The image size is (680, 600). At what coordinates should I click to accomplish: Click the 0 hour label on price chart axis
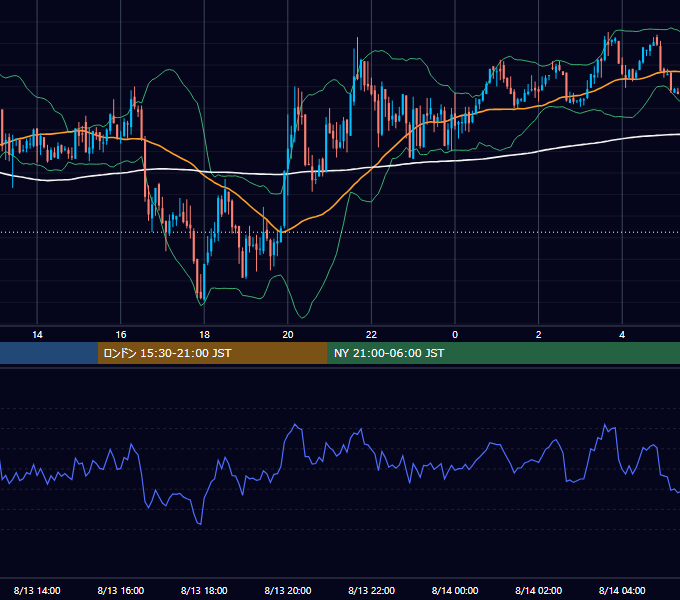455,335
